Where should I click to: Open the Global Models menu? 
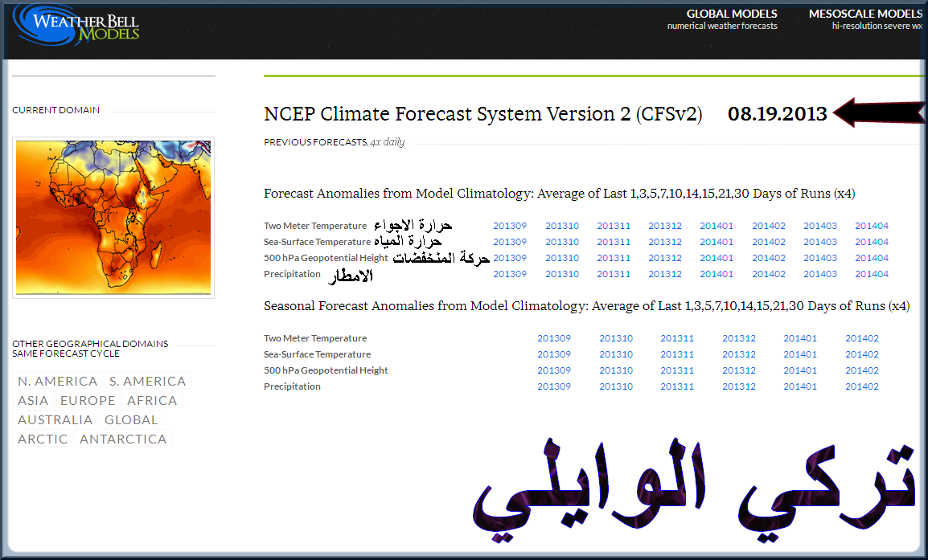coord(723,19)
